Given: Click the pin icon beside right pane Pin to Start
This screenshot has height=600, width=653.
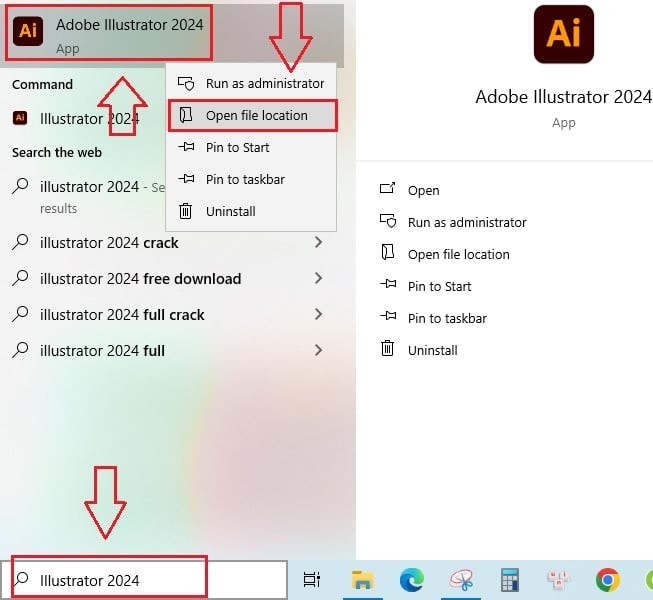Looking at the screenshot, I should coord(388,284).
